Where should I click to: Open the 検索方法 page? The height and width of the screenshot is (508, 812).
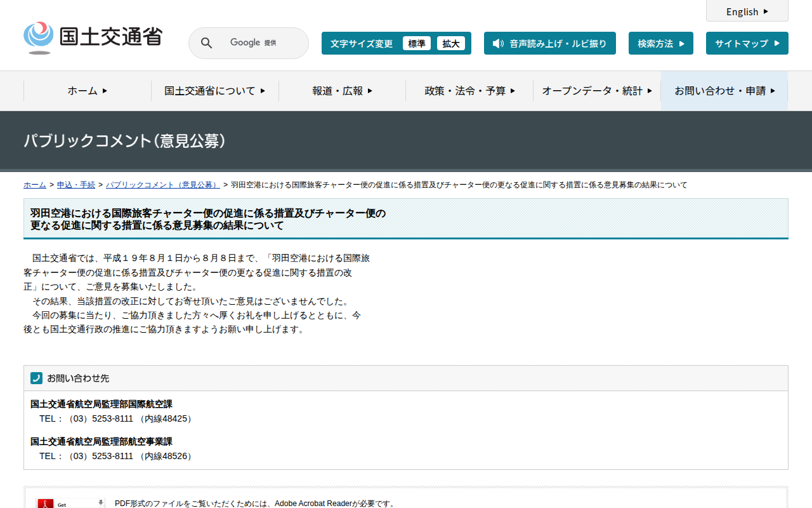pyautogui.click(x=661, y=43)
